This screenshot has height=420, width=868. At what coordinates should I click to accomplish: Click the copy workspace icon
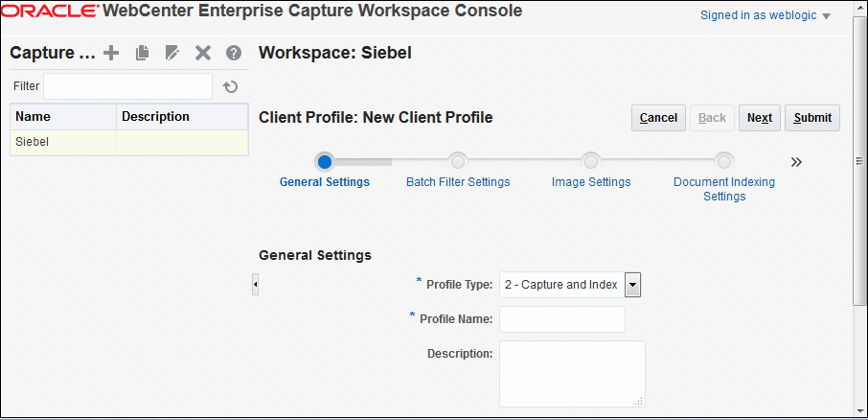point(142,53)
